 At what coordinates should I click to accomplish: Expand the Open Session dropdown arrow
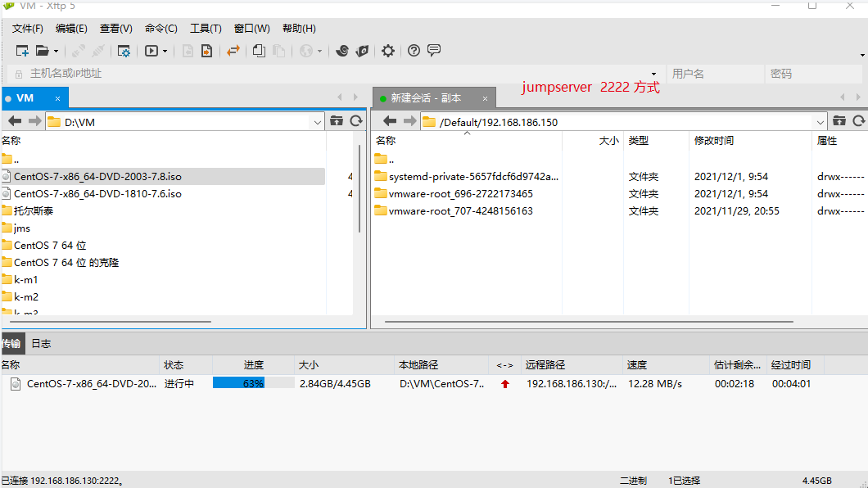(x=56, y=51)
